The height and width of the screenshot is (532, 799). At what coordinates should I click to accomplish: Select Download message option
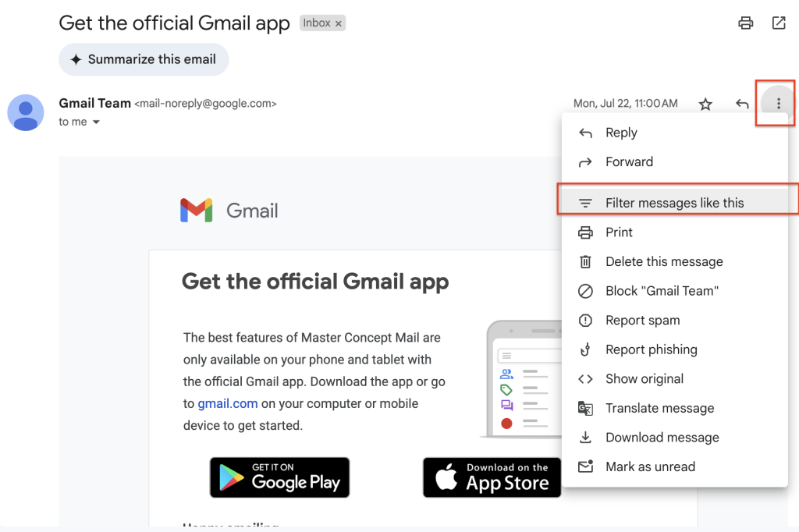[x=675, y=438]
